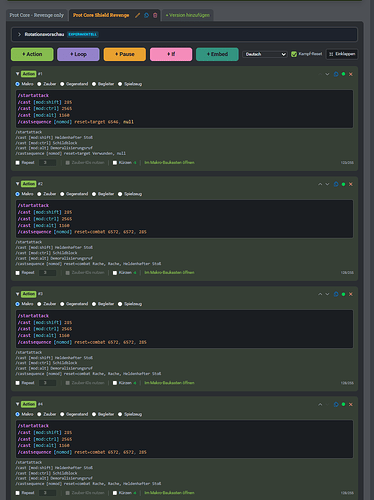Add a new If step
Screen dimensions: 374x500
[171, 54]
